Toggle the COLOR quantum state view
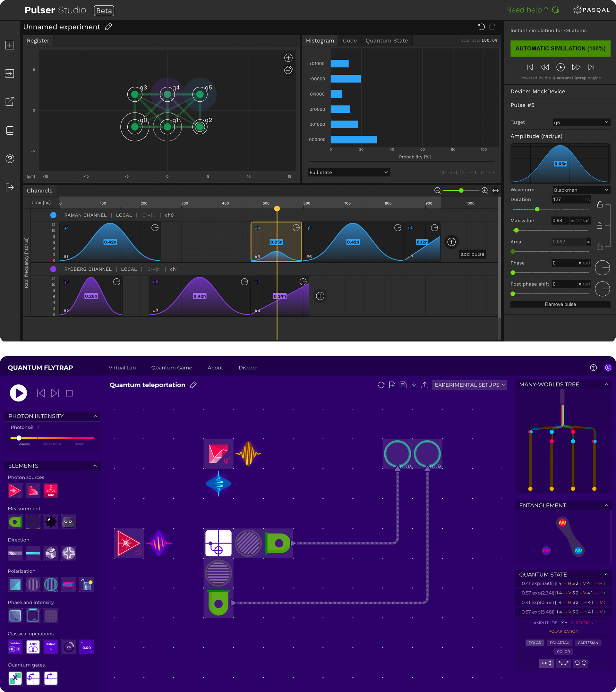The height and width of the screenshot is (692, 616). (x=563, y=652)
